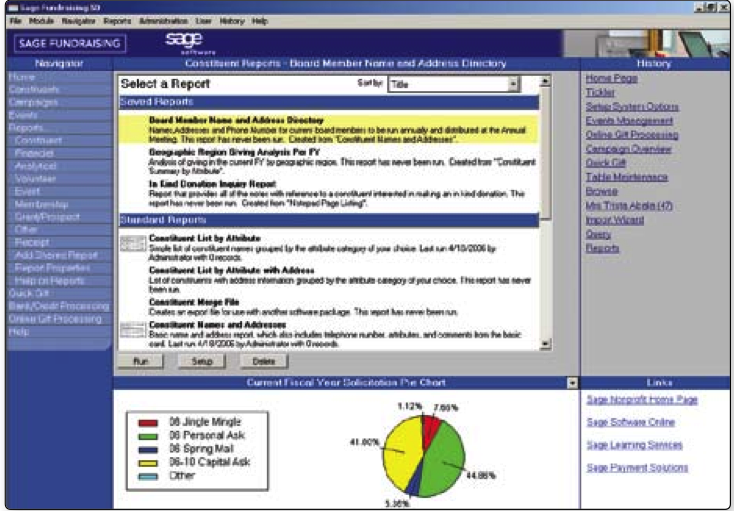The image size is (734, 511).
Task: Choose Event reports sub-item in Navigator
Action: point(59,191)
